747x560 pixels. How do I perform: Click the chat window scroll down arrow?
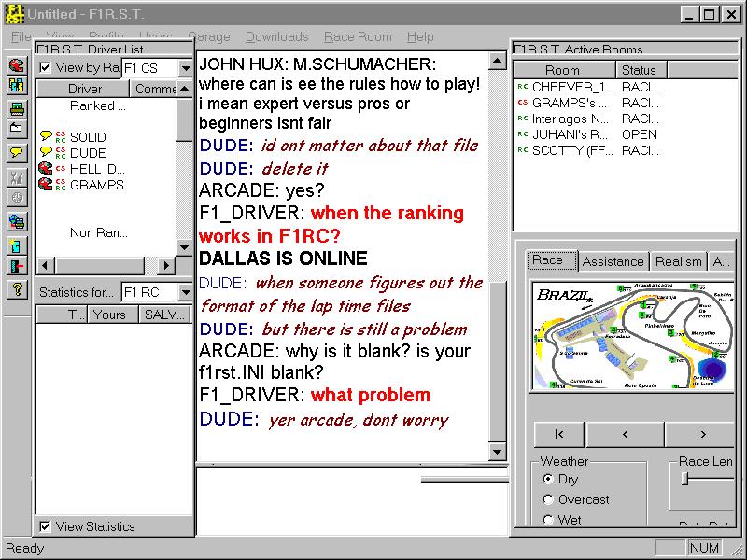click(498, 452)
